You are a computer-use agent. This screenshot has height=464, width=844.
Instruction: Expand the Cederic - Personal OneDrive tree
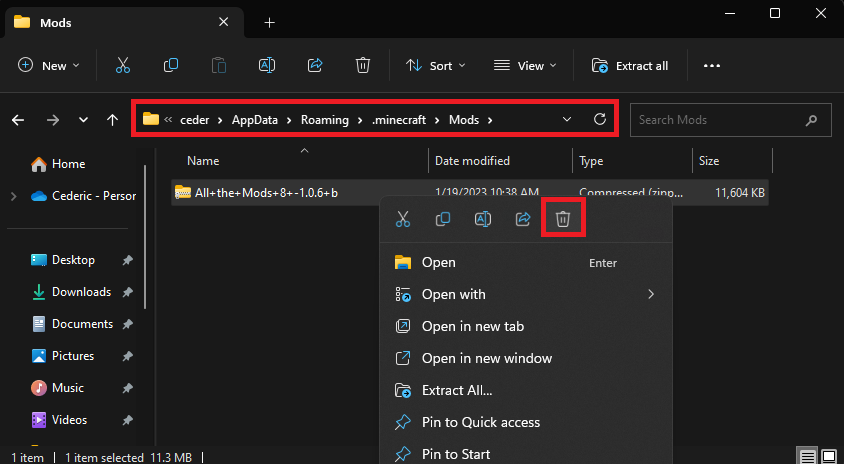pos(13,196)
